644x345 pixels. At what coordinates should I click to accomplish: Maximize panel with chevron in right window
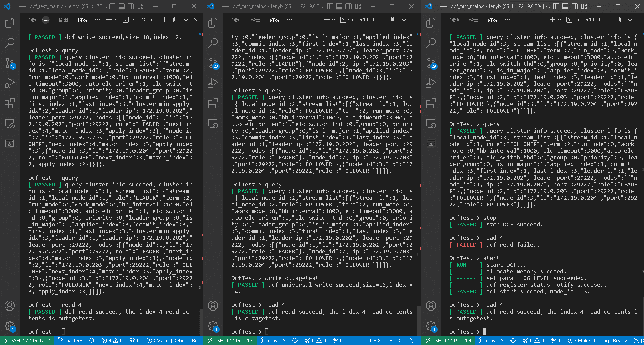(630, 20)
